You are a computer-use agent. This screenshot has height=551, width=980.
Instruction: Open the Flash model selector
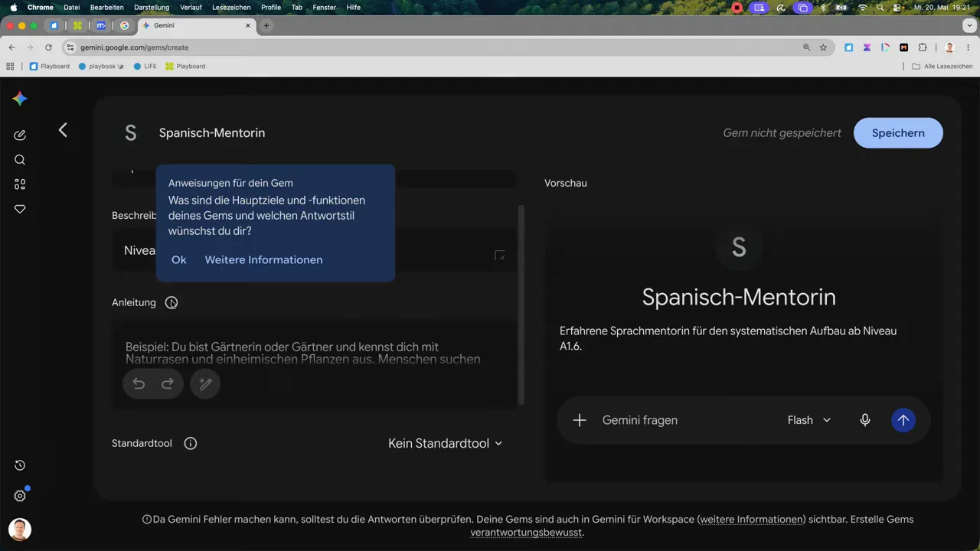[x=809, y=420]
